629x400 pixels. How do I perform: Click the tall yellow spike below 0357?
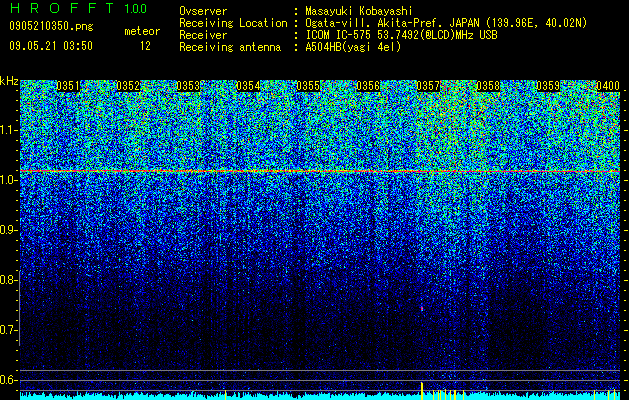(422, 391)
